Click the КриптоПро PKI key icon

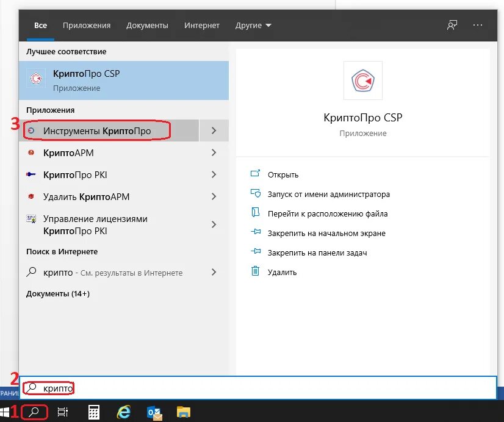(31, 174)
